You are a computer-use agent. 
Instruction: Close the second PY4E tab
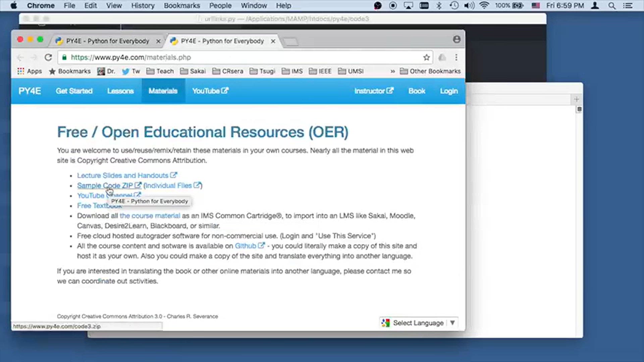273,41
